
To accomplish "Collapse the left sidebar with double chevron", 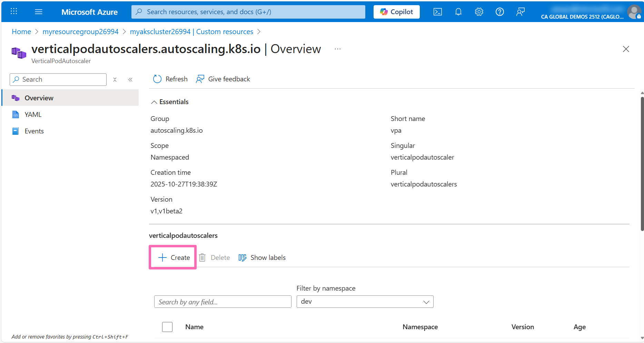I will click(x=130, y=79).
